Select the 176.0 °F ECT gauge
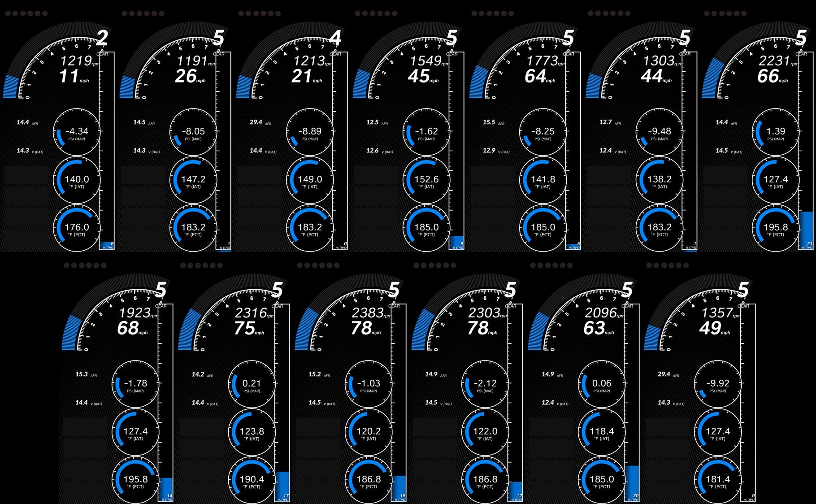The image size is (816, 504). pos(77,228)
